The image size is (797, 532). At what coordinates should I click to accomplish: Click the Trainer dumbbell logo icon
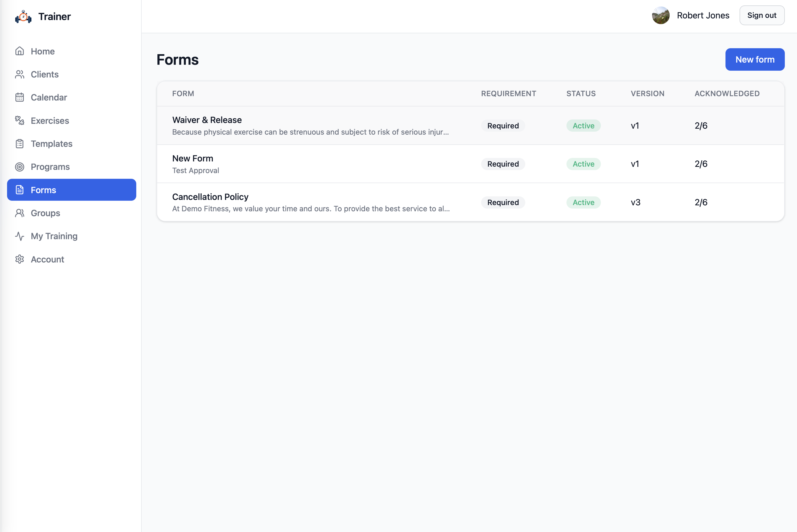pos(23,17)
